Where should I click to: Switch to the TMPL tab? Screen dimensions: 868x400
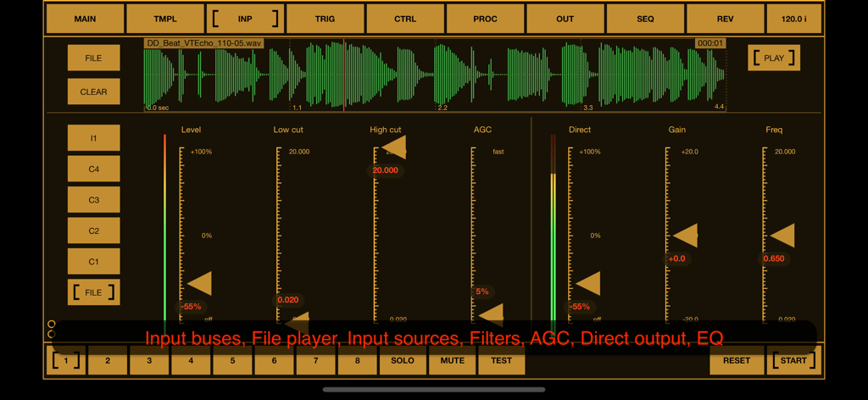point(165,19)
